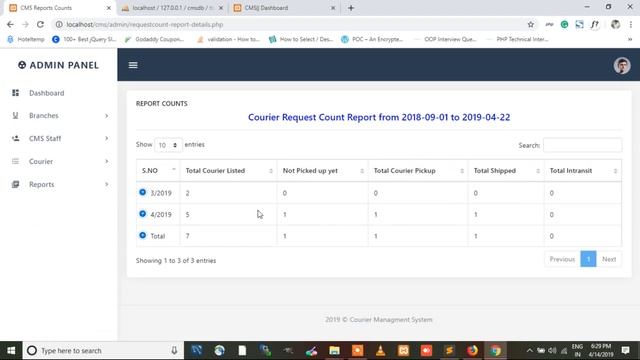This screenshot has height=360, width=640.
Task: Bookmark this page with star icon
Action: (531, 24)
